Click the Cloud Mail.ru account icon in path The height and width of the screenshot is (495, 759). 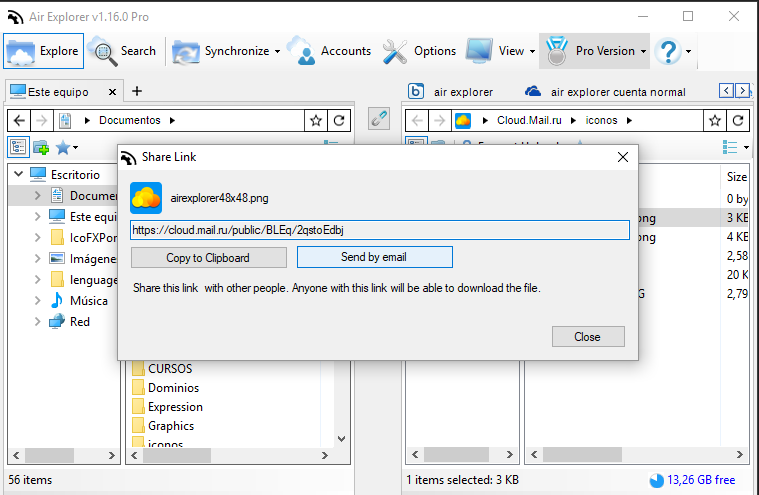[x=463, y=120]
